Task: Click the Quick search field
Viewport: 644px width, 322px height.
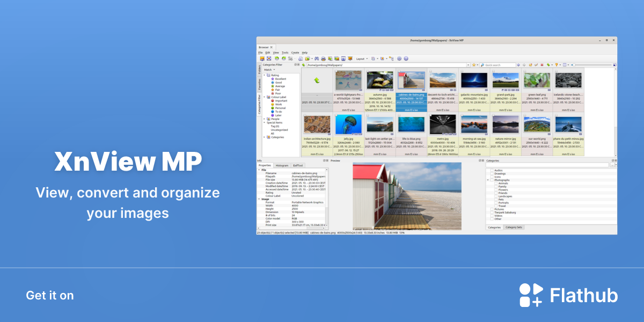Action: pyautogui.click(x=498, y=65)
